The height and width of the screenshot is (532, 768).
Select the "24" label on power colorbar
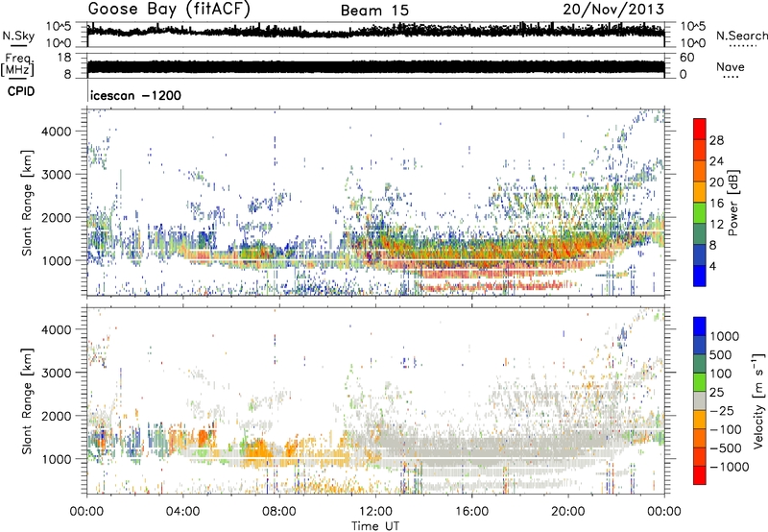point(716,161)
